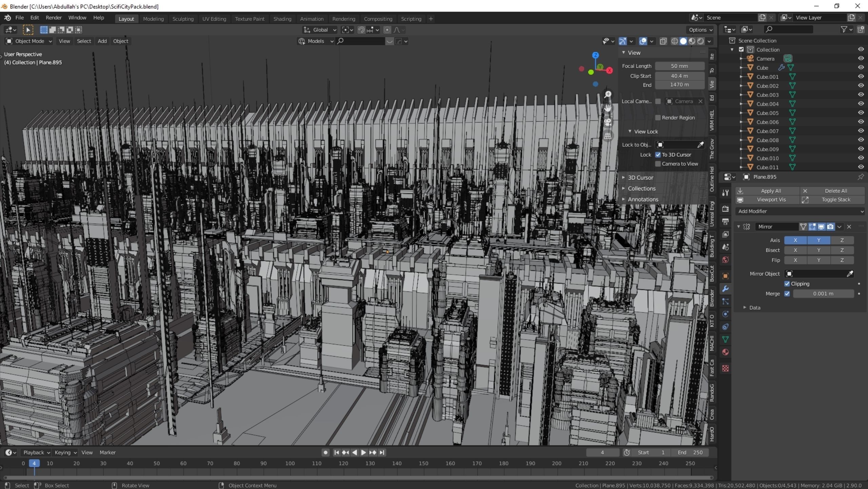Jump to the timeline end
The height and width of the screenshot is (489, 868).
pos(382,453)
